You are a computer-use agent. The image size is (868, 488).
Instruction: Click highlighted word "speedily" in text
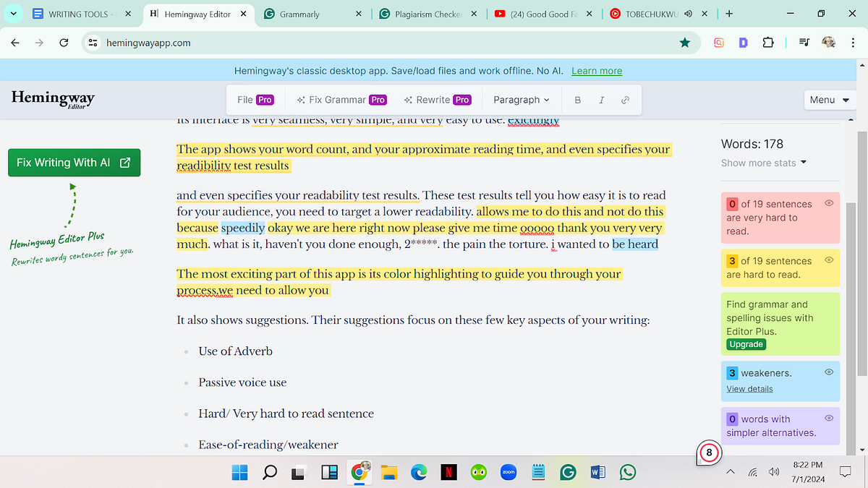click(242, 228)
